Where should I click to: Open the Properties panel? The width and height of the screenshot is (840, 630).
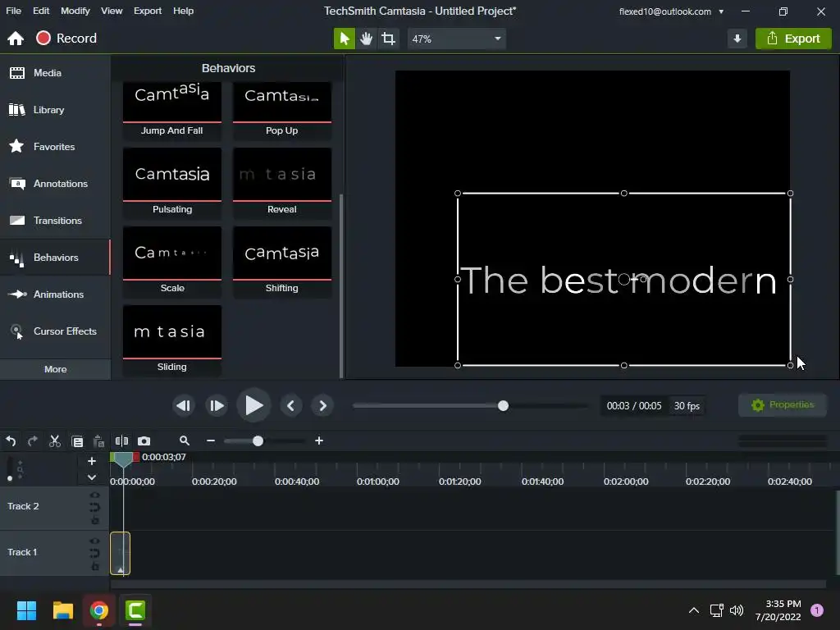[782, 405]
